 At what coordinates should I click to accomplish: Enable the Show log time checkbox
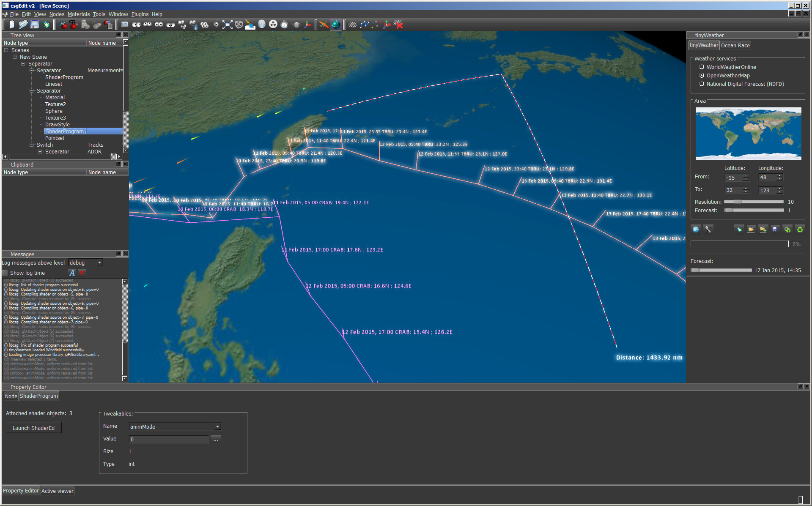[5, 273]
